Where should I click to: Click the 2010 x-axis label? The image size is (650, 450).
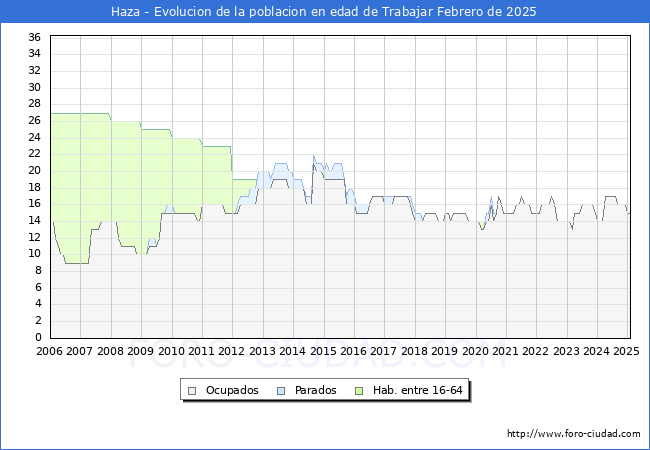pos(171,351)
